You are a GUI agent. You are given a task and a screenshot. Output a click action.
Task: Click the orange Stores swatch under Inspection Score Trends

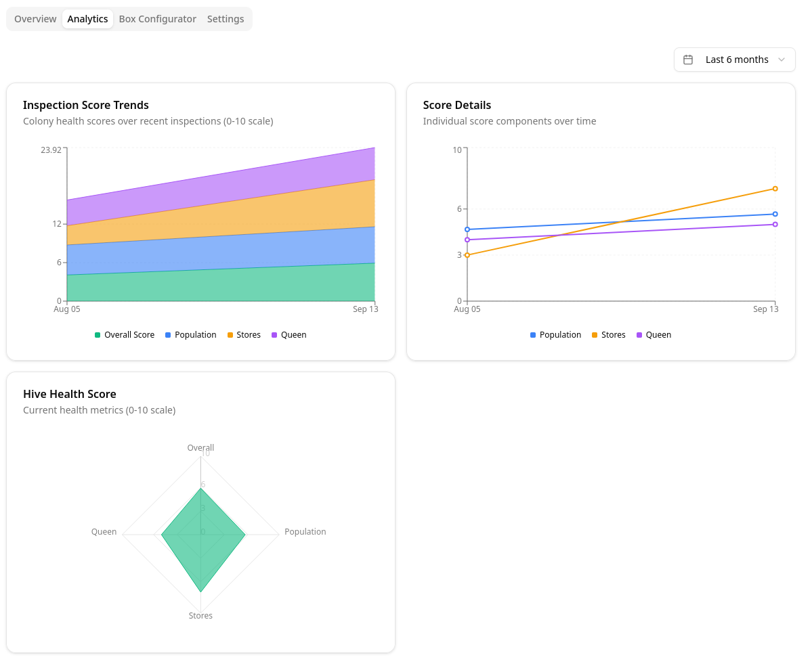[x=230, y=334]
